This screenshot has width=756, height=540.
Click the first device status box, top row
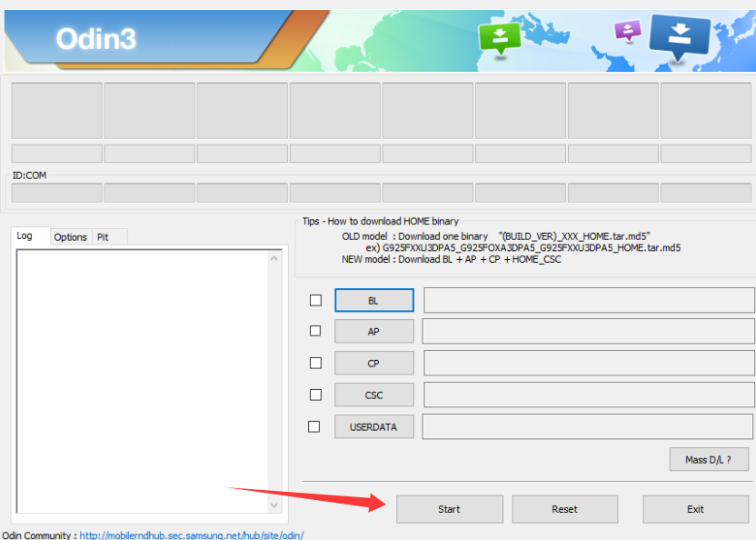click(x=57, y=111)
